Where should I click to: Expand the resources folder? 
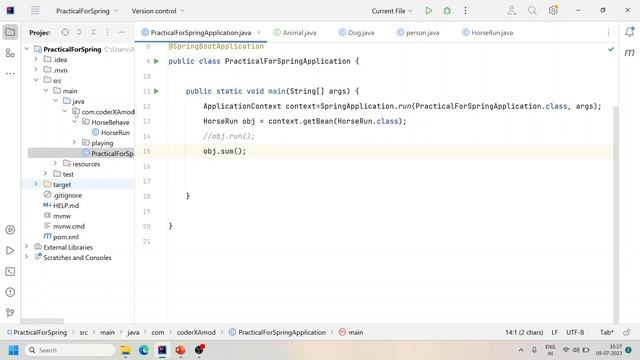click(56, 164)
